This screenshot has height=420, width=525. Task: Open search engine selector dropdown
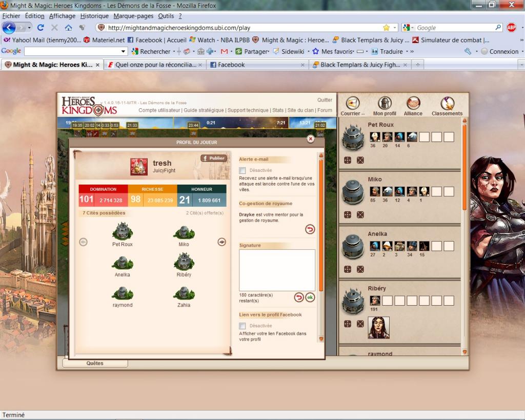[409, 28]
